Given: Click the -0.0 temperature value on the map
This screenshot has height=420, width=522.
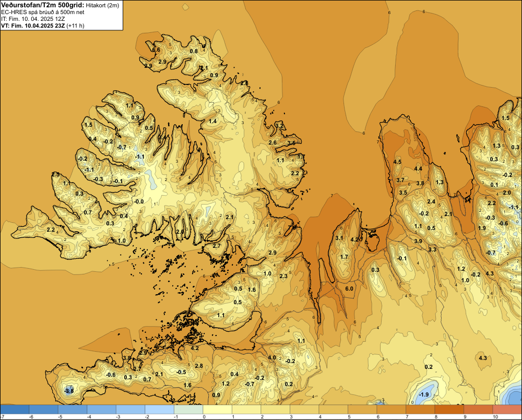Looking at the screenshot, I should pos(139,201).
